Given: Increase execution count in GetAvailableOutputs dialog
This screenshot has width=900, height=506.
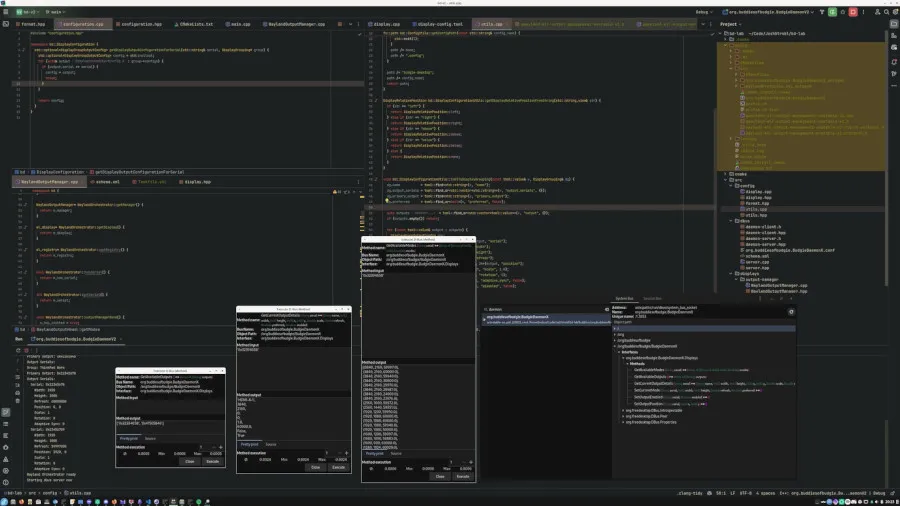Looking at the screenshot, I should (x=221, y=447).
